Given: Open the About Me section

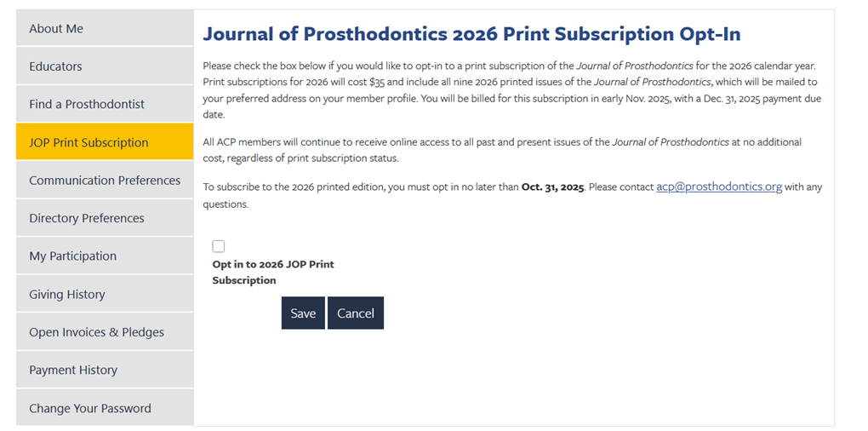Looking at the screenshot, I should tap(56, 29).
